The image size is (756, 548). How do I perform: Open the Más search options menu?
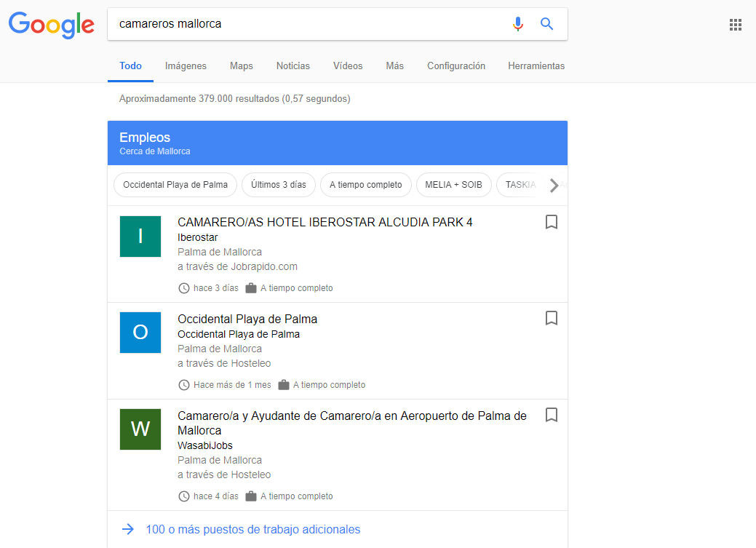tap(394, 65)
